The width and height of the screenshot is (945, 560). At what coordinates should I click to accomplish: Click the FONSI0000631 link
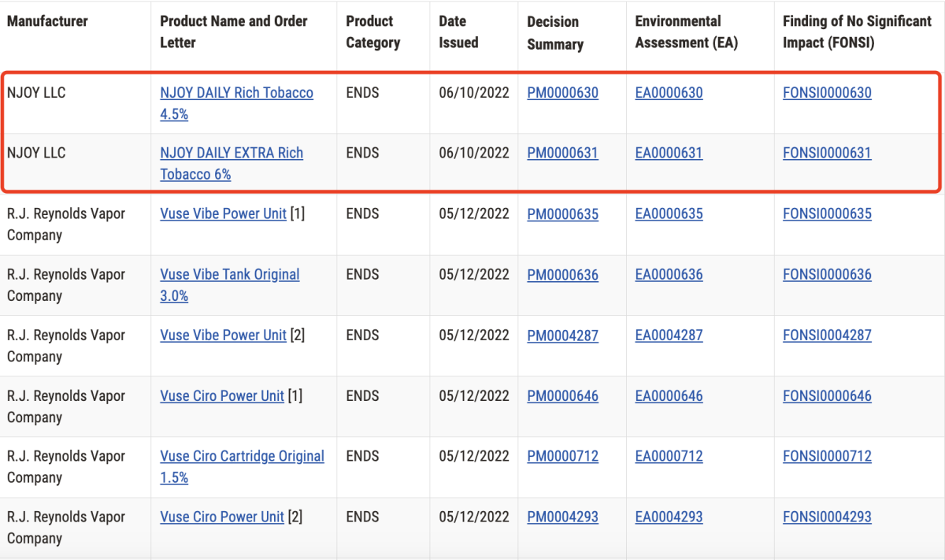click(x=827, y=154)
